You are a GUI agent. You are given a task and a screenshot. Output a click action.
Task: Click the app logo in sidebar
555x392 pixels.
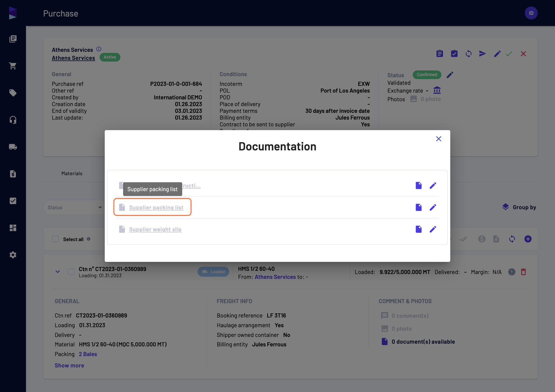tap(13, 13)
